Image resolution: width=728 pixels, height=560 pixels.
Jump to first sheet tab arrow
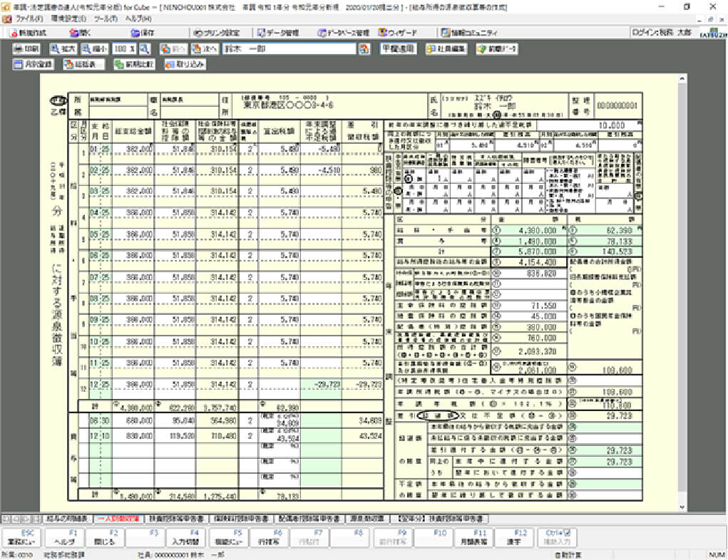6,519
